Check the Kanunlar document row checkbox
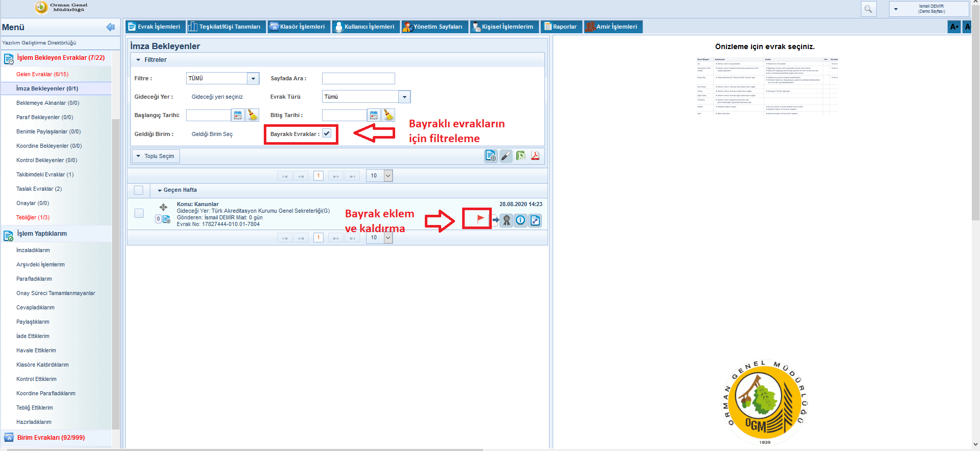Viewport: 980px width, 451px height. click(x=139, y=213)
